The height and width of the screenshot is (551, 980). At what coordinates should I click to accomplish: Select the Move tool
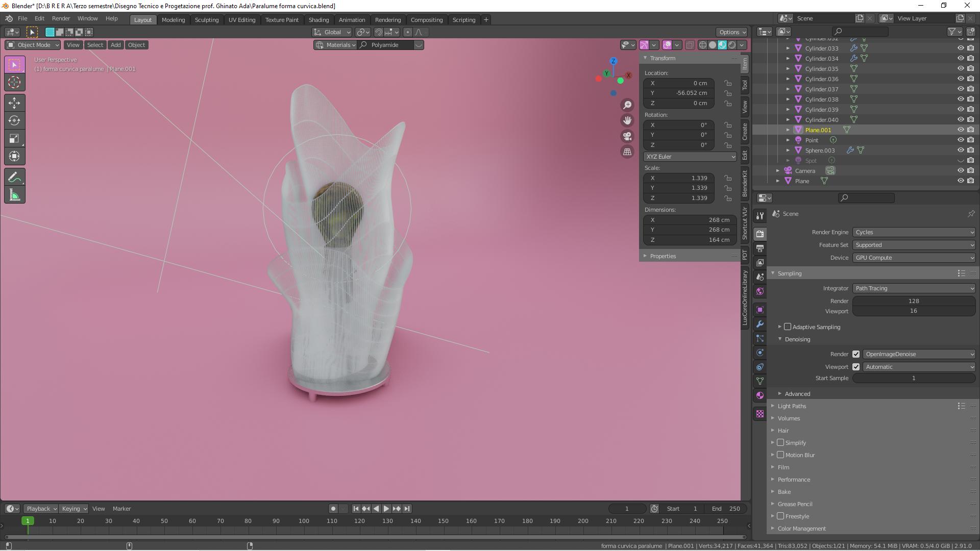click(x=14, y=103)
